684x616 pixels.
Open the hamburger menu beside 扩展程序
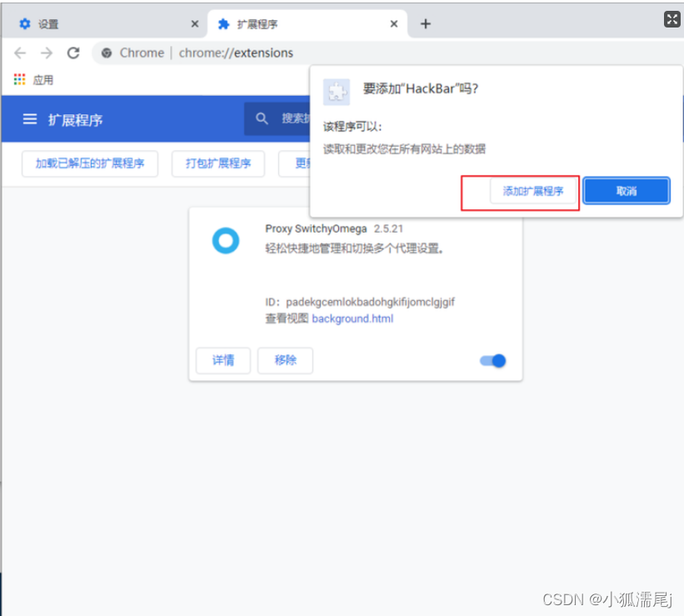tap(30, 118)
